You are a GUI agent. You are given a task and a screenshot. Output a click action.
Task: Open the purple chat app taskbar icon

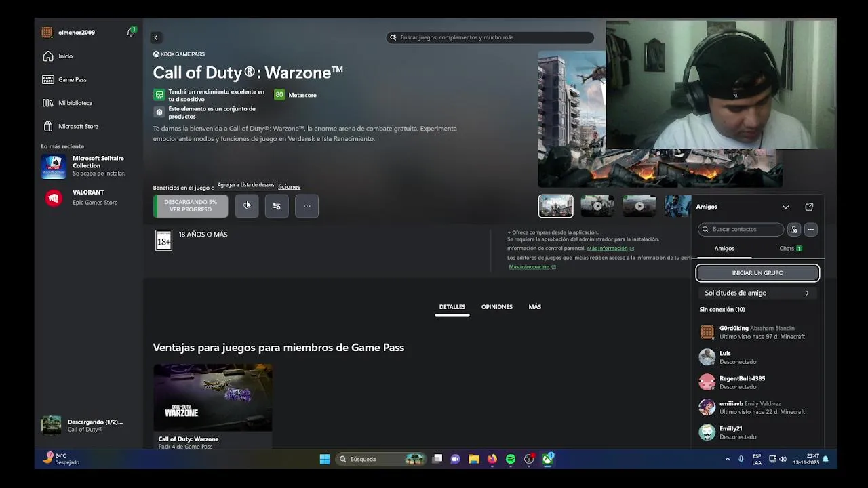(456, 459)
